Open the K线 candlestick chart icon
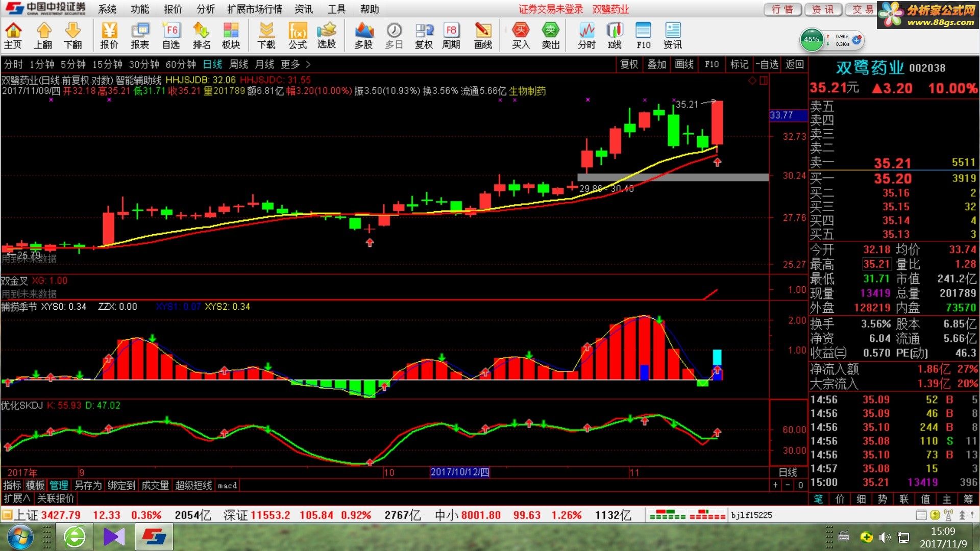 615,36
